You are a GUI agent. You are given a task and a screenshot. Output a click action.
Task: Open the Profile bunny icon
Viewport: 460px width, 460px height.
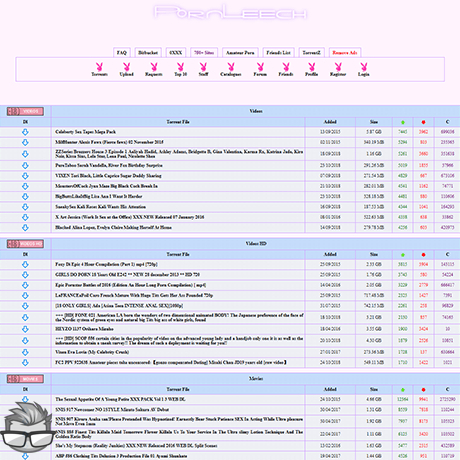(x=311, y=67)
